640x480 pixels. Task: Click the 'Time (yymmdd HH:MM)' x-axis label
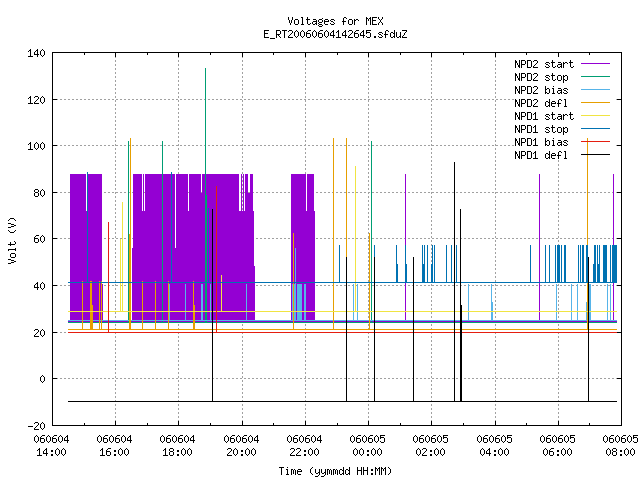pyautogui.click(x=335, y=471)
